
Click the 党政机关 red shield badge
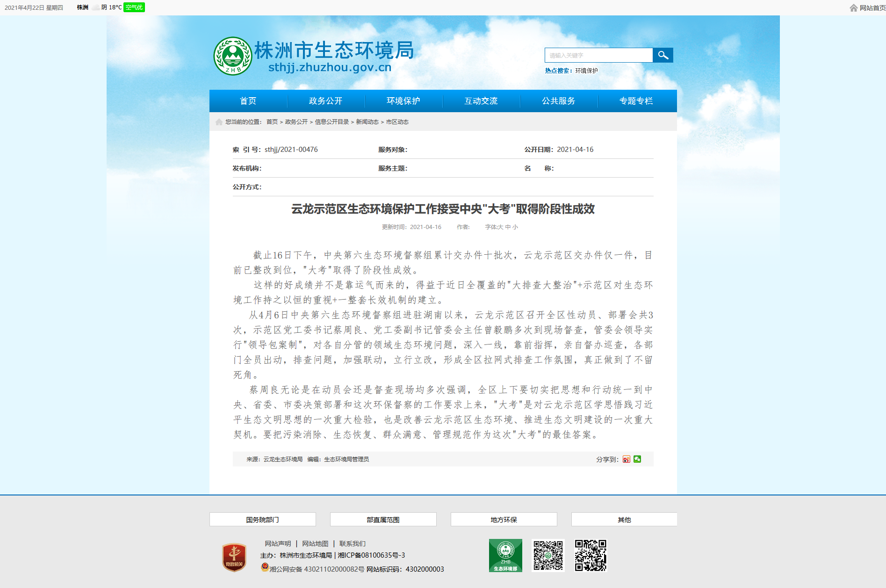[x=234, y=557]
